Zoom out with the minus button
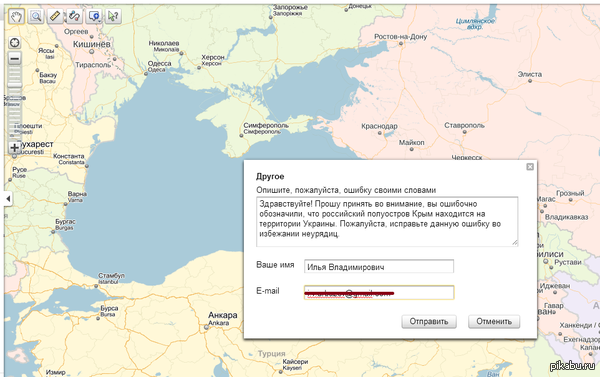This screenshot has width=600, height=377. coord(15,59)
